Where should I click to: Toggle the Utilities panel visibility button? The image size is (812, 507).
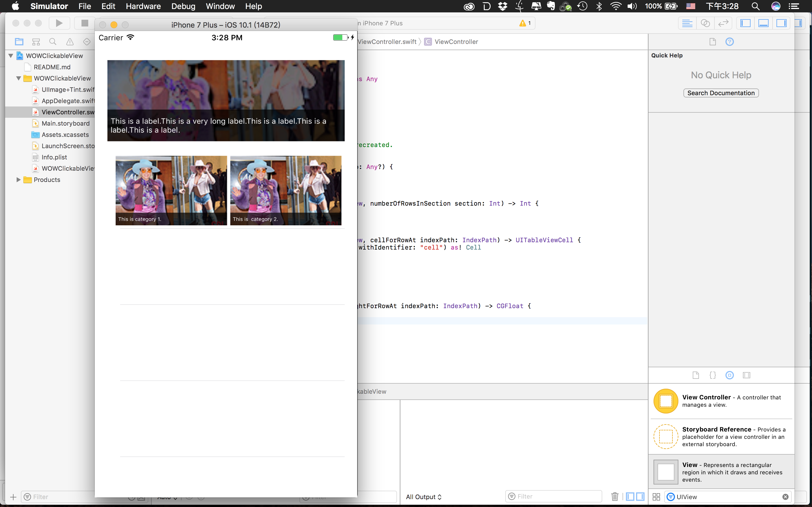[x=782, y=23]
